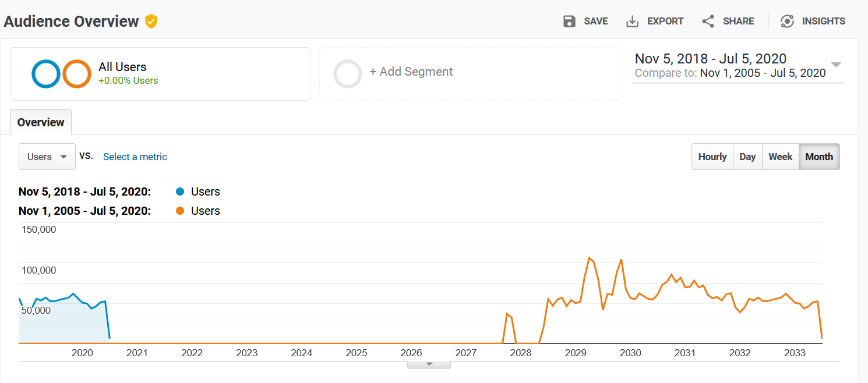
Task: Click the grey Add Segment circle
Action: click(x=348, y=74)
